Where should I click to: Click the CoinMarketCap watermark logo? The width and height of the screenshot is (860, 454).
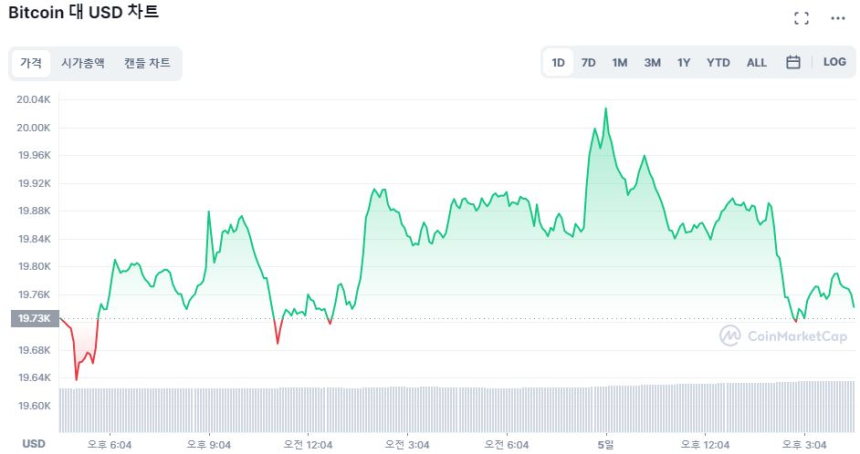pyautogui.click(x=783, y=336)
